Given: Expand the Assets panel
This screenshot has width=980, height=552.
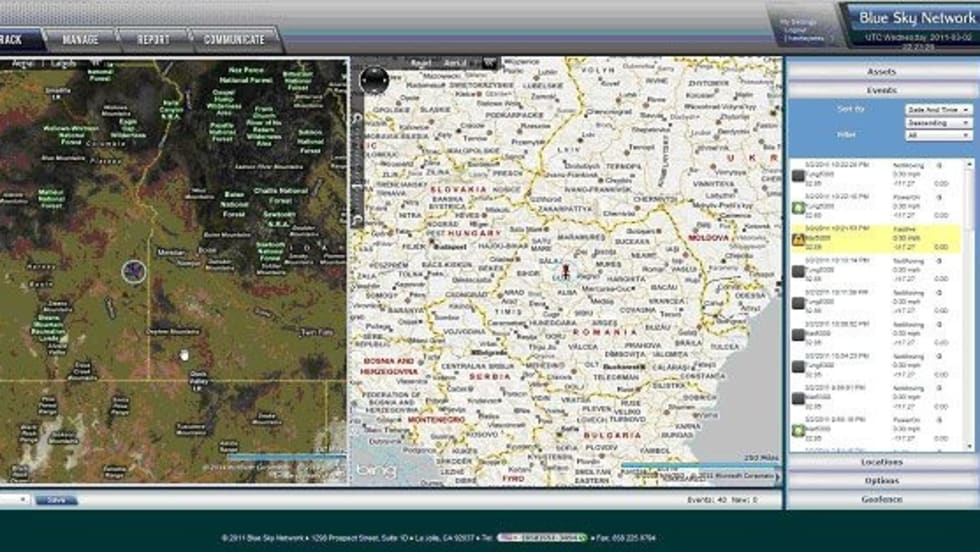Looking at the screenshot, I should pos(881,72).
